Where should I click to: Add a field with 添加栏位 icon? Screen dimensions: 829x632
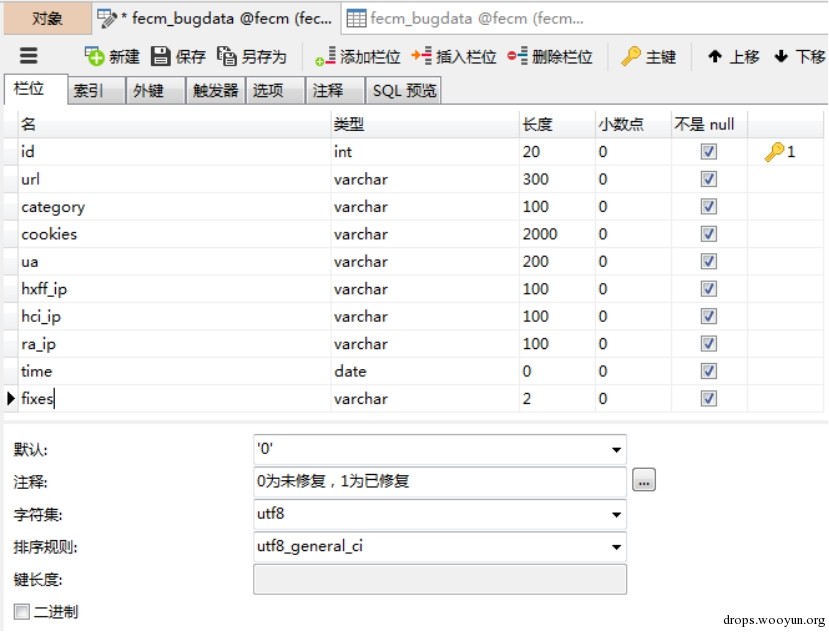pyautogui.click(x=325, y=56)
